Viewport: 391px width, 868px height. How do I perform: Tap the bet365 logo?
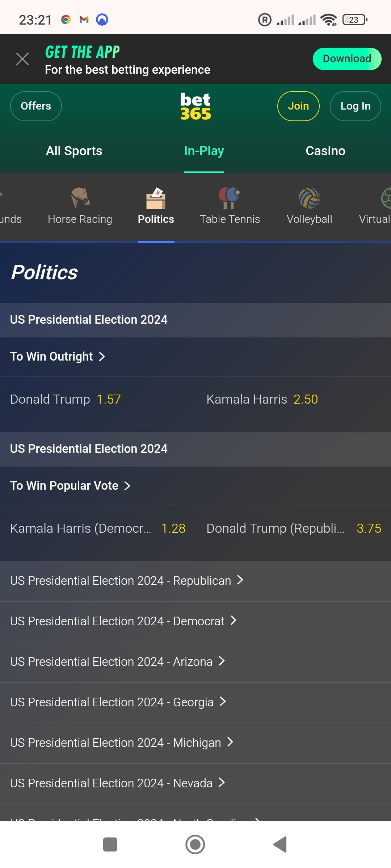(x=195, y=106)
